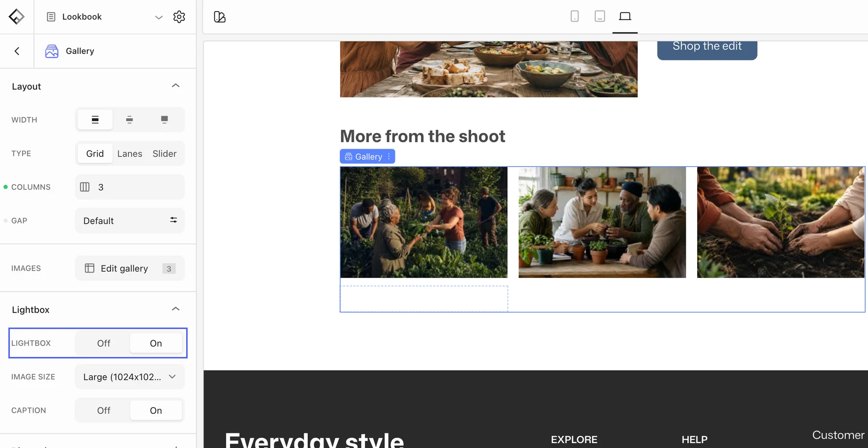Open gap adjustment sliders icon

pyautogui.click(x=174, y=220)
